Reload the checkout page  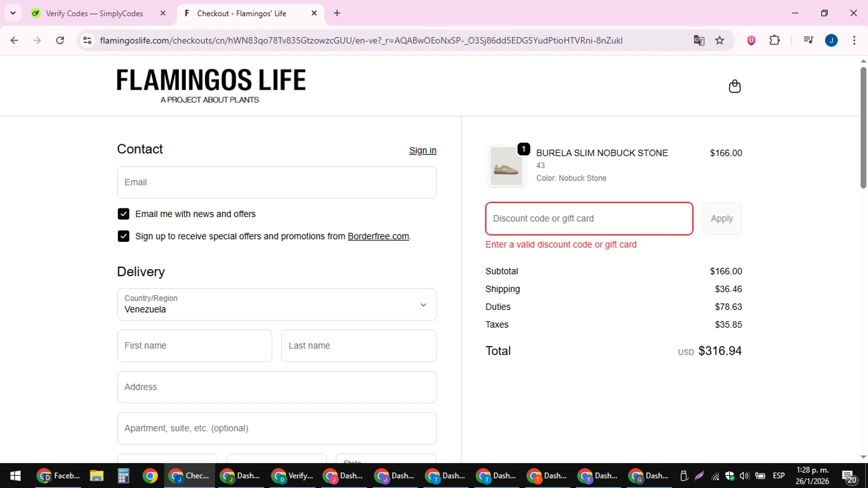click(x=60, y=41)
